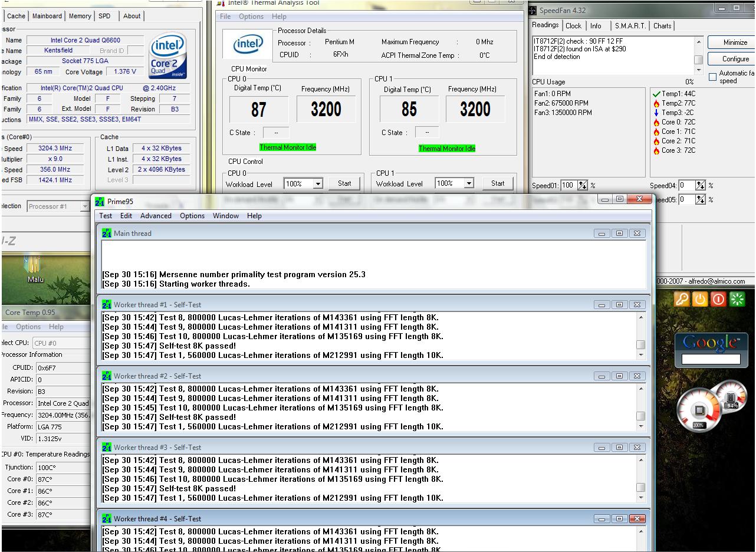Click the blue down arrow beside Temp3
The height and width of the screenshot is (552, 756).
tap(656, 113)
